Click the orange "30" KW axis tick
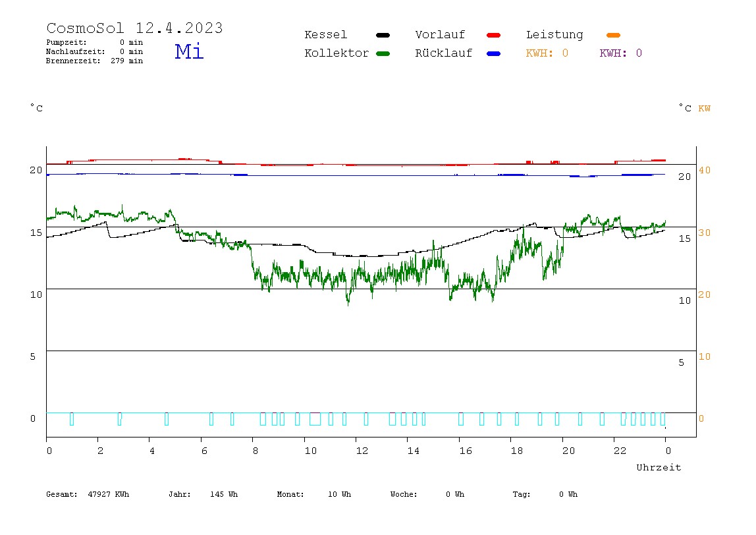This screenshot has height=535, width=756. [x=705, y=233]
